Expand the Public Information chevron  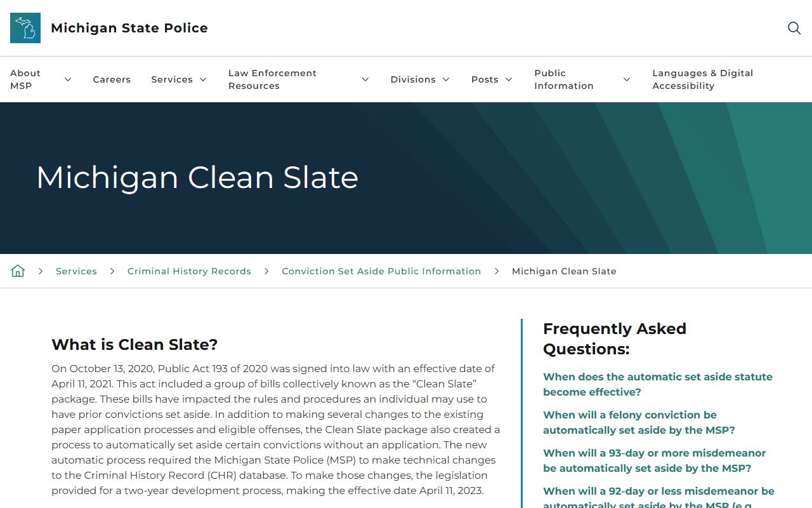tap(627, 79)
